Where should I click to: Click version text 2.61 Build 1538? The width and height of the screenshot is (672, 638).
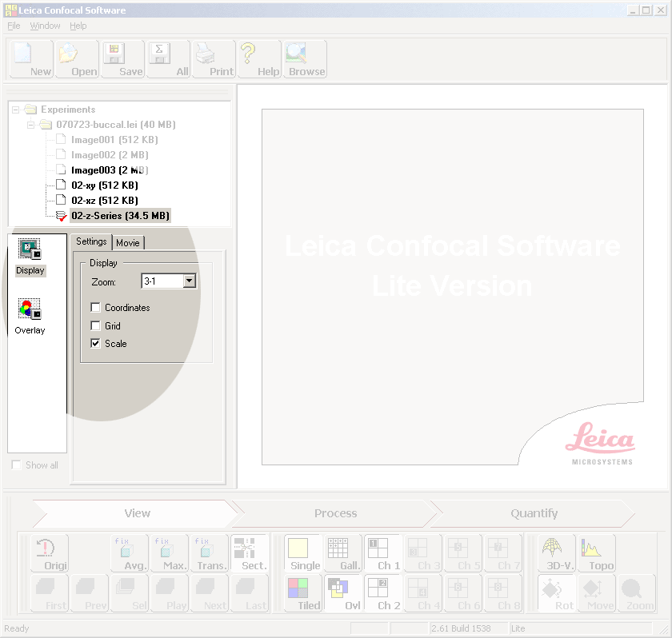461,628
